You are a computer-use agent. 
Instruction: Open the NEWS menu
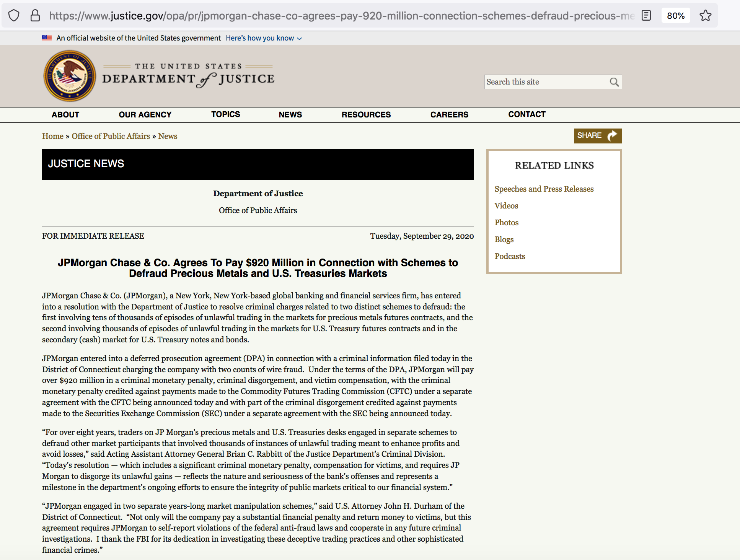tap(290, 115)
